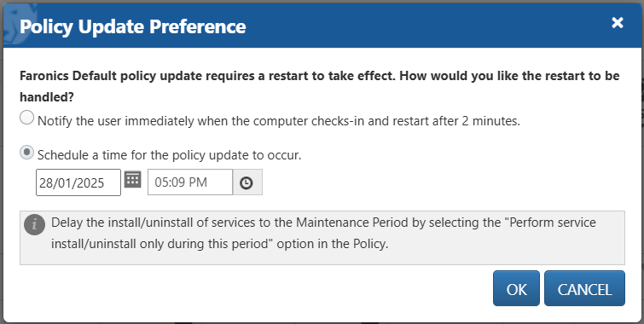Click the 'Delay the install/uninstall of services' message
The height and width of the screenshot is (324, 644).
click(323, 234)
